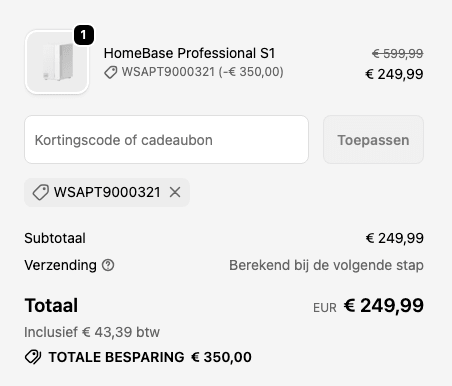Click the tag icon in applied code chip
Image resolution: width=452 pixels, height=386 pixels.
[x=41, y=192]
